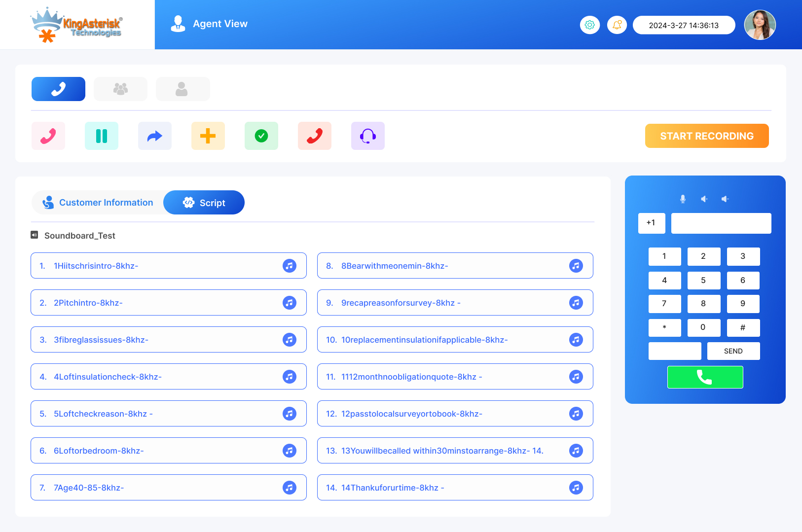The image size is (802, 532).
Task: Click the orange plus add icon
Action: 208,136
